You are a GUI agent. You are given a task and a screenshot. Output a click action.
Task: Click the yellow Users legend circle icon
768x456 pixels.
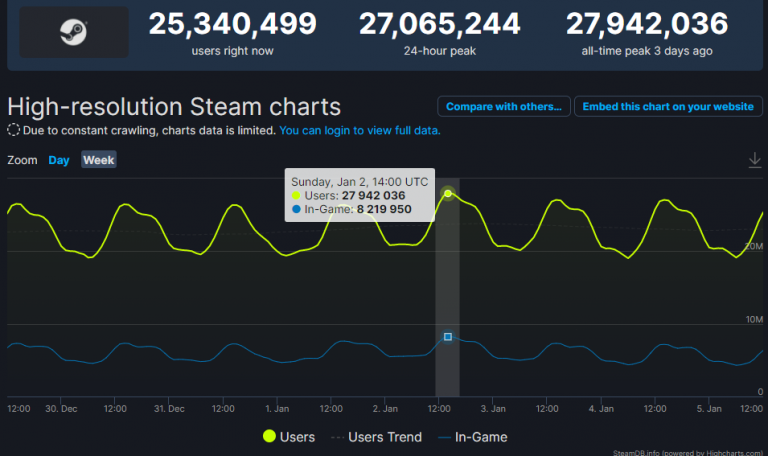point(269,437)
